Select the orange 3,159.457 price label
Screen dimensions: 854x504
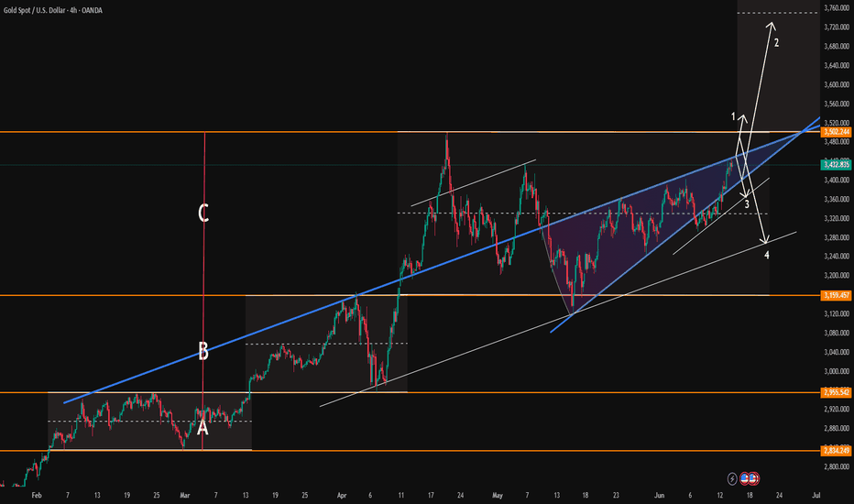[x=836, y=295]
